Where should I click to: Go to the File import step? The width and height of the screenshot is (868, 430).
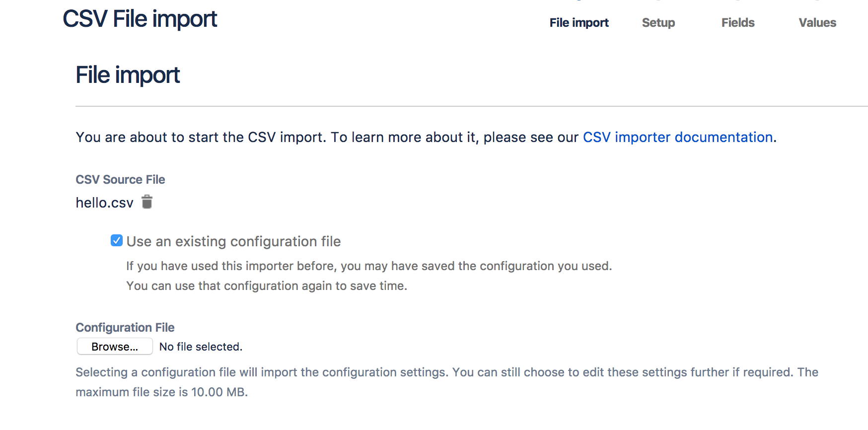pyautogui.click(x=579, y=22)
